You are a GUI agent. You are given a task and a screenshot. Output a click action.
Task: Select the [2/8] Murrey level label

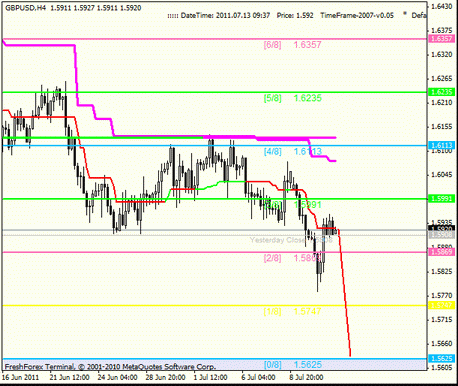click(272, 258)
